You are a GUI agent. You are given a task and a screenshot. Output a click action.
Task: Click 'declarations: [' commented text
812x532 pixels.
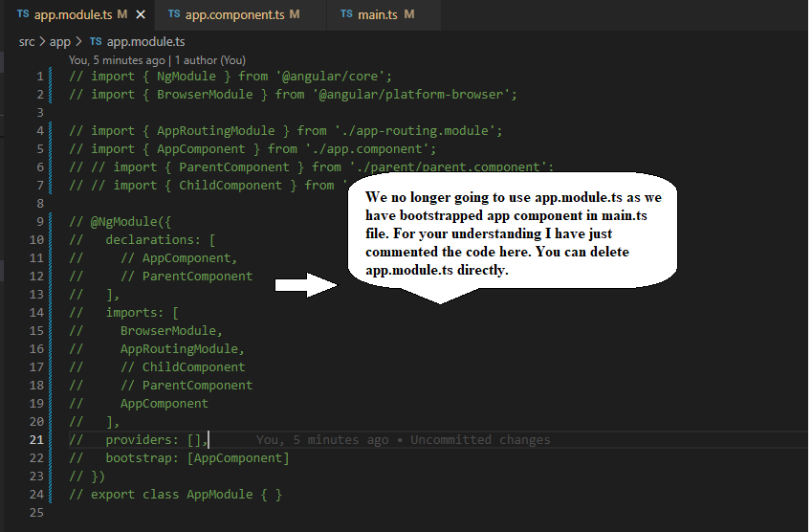click(161, 240)
